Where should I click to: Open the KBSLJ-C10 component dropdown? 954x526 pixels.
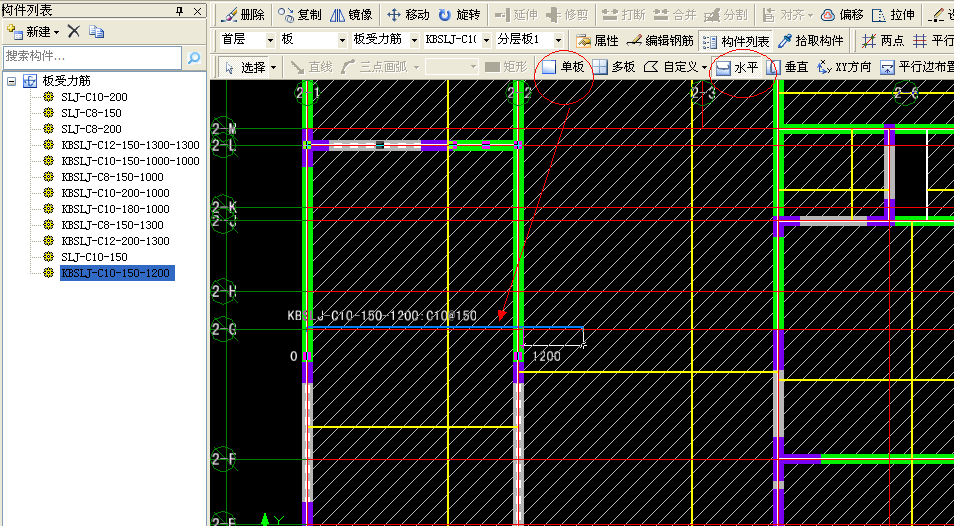[x=486, y=40]
